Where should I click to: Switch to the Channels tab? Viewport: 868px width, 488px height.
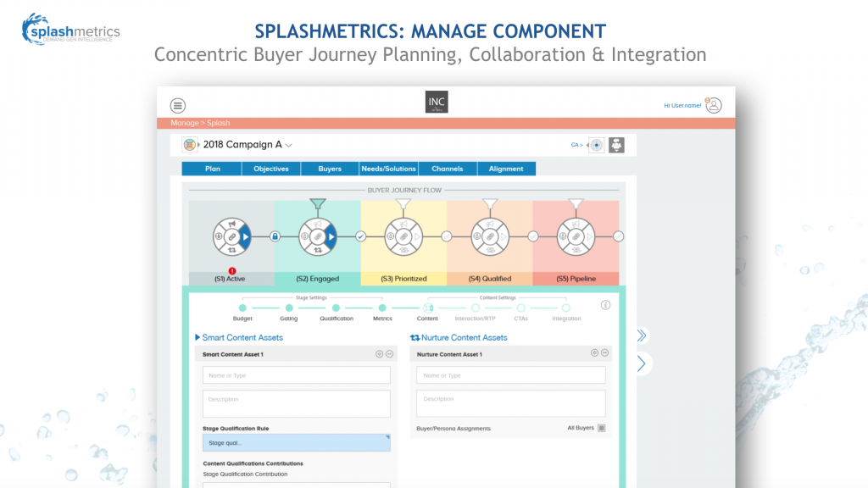(x=448, y=169)
